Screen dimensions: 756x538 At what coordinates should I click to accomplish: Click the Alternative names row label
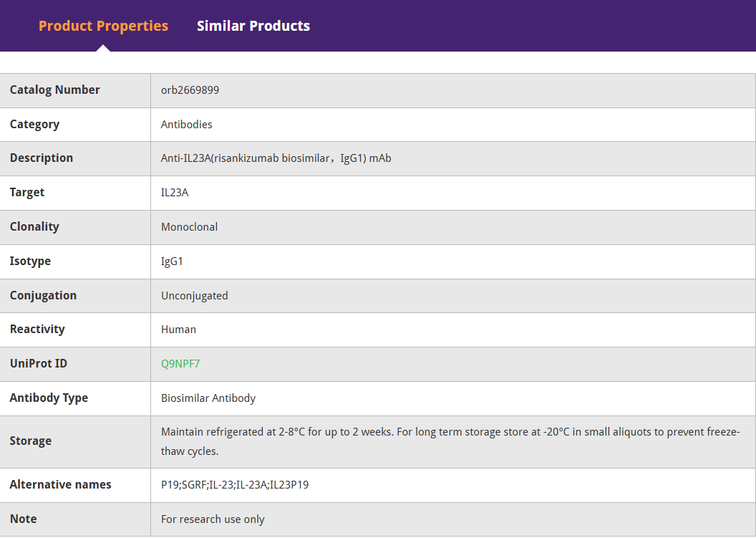61,485
